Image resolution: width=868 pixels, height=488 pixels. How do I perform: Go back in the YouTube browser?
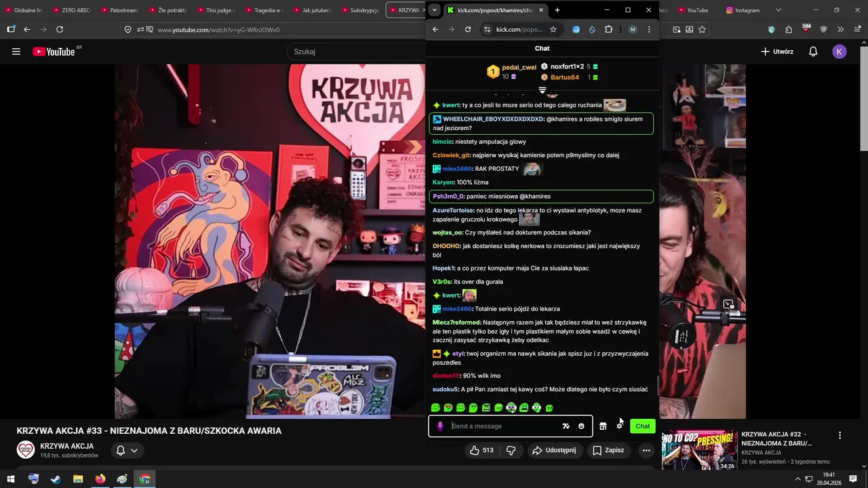click(x=27, y=30)
